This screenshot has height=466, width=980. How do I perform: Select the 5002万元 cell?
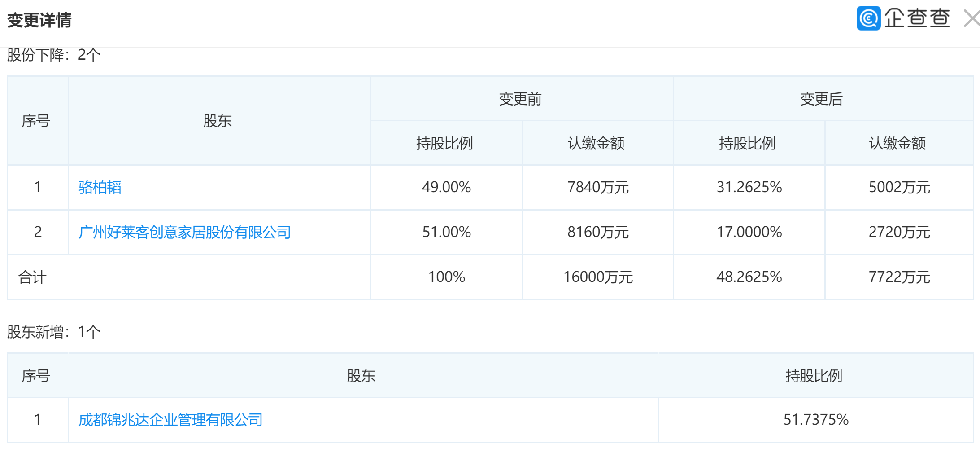click(x=899, y=187)
